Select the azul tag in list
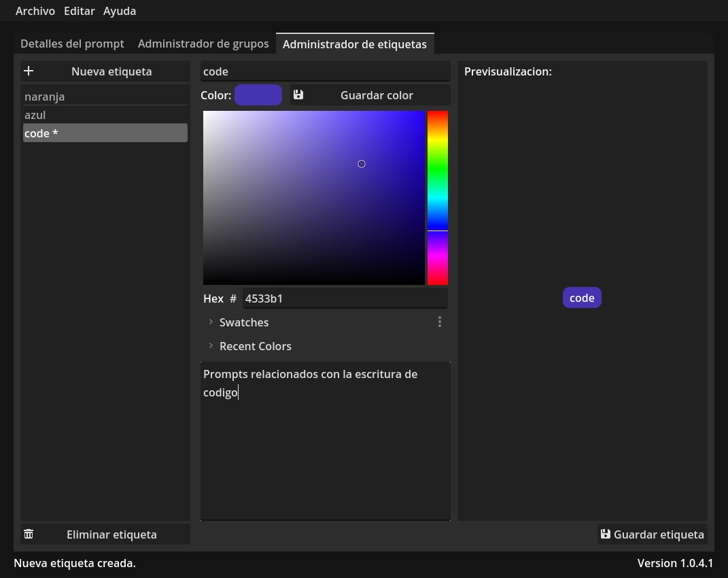Viewport: 728px width, 578px height. [105, 115]
